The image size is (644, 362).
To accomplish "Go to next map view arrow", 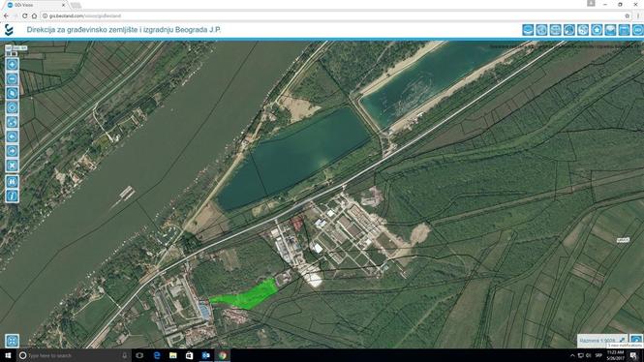I will click(12, 151).
